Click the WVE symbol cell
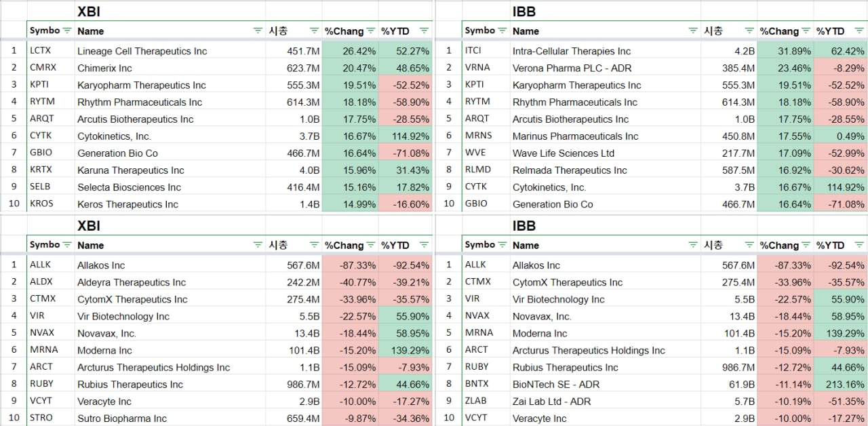 click(x=486, y=153)
